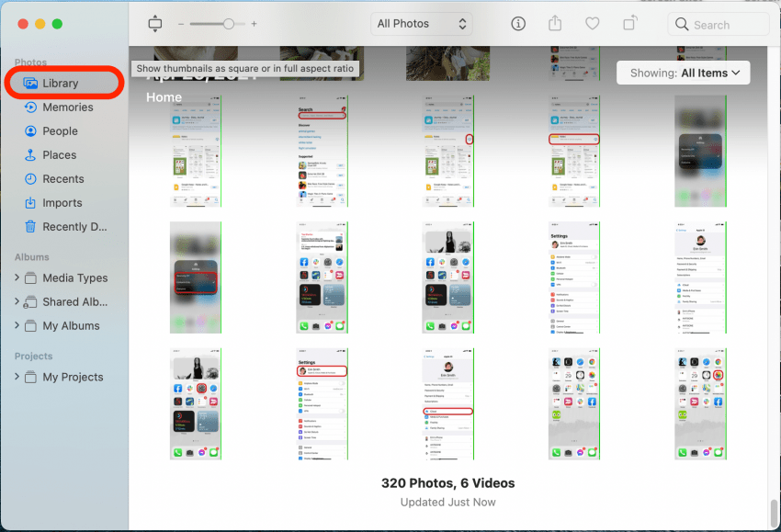
Task: Click the vertical scrollbar thumb
Action: (x=774, y=512)
